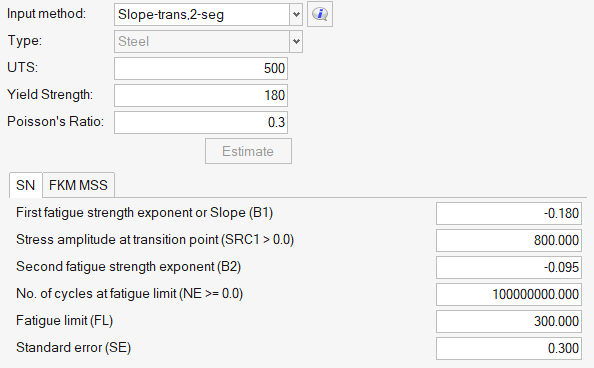Focus the NE cycles at fatigue limit field
Screen dimensions: 594x368
pos(509,294)
